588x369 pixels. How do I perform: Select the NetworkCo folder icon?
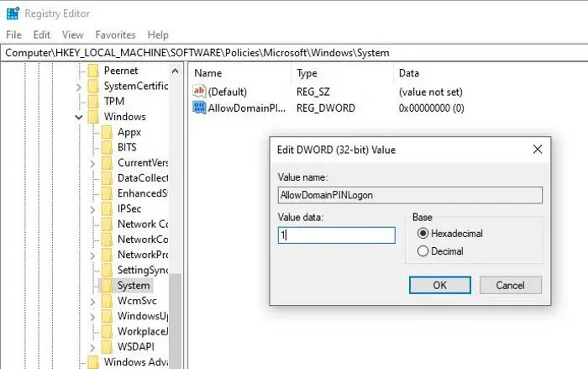pyautogui.click(x=107, y=240)
